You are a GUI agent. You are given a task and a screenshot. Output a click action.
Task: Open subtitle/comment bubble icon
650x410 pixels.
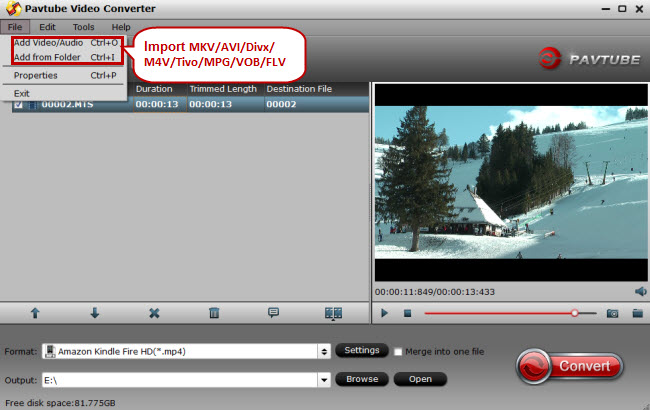273,313
